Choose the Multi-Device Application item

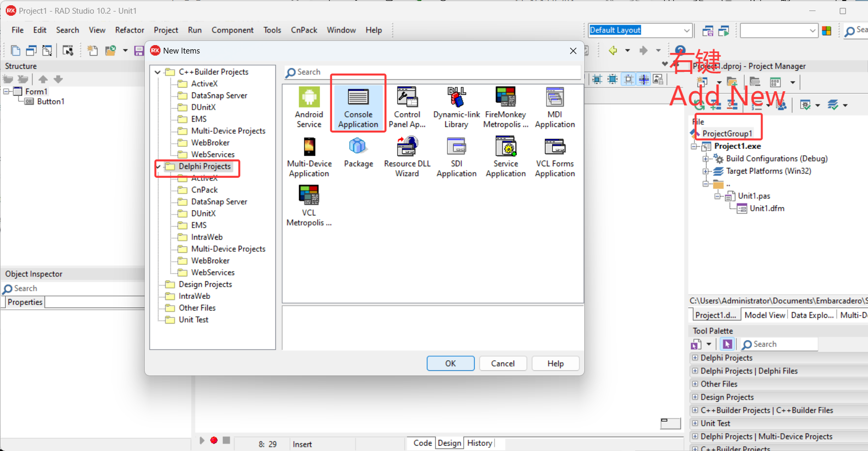[309, 157]
